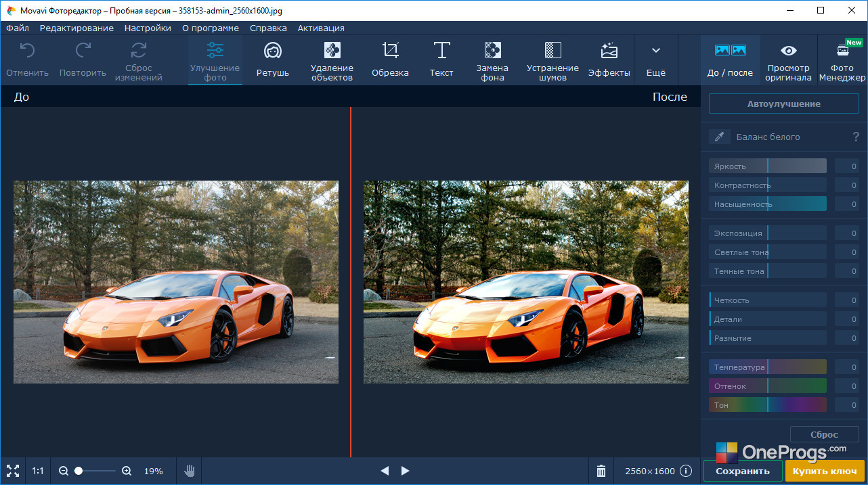Click the Четкость slider
The width and height of the screenshot is (868, 485).
click(768, 300)
